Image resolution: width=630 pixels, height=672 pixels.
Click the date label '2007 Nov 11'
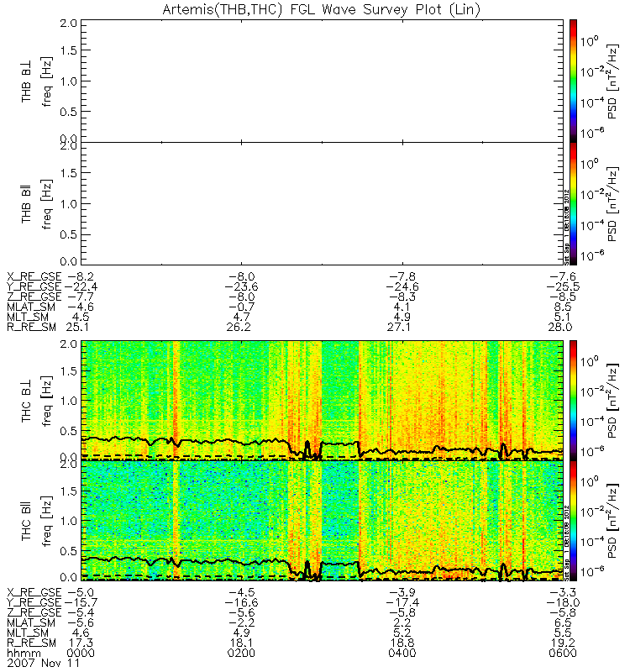(44, 663)
